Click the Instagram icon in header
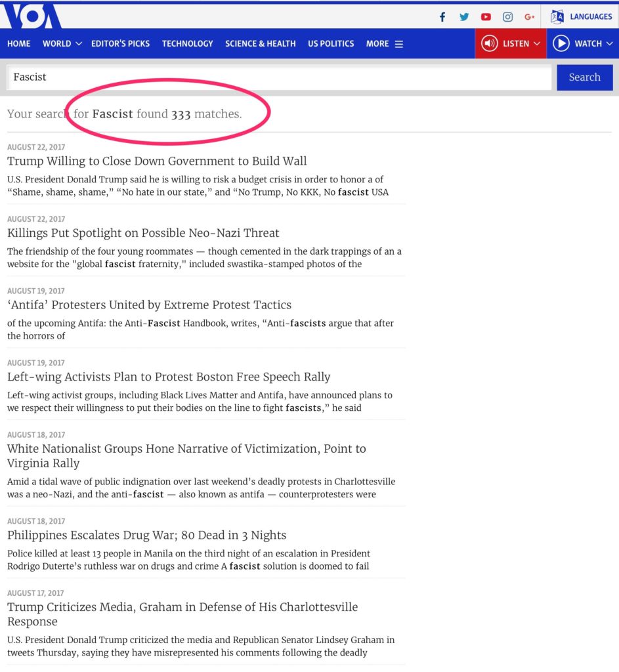Viewport: 619px width, 672px height. (x=507, y=17)
